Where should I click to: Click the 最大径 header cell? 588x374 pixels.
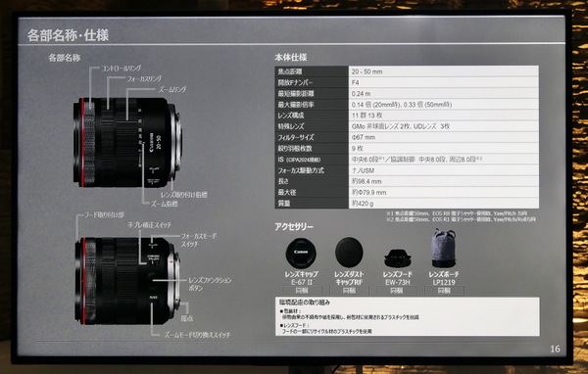(x=312, y=192)
